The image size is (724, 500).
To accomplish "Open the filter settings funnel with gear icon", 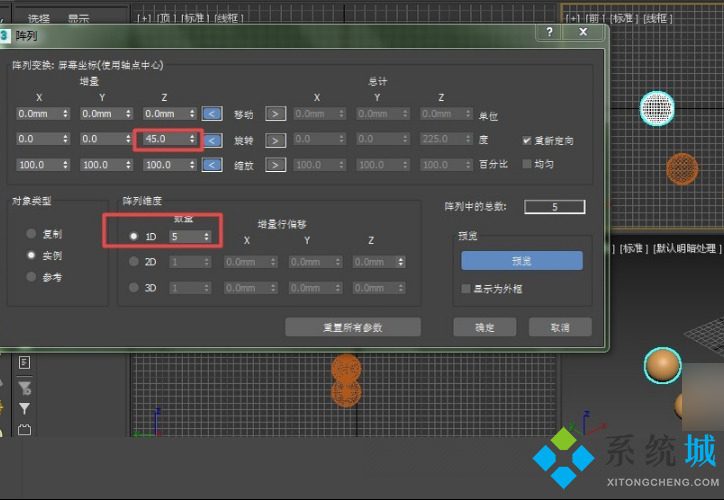I will (24, 388).
